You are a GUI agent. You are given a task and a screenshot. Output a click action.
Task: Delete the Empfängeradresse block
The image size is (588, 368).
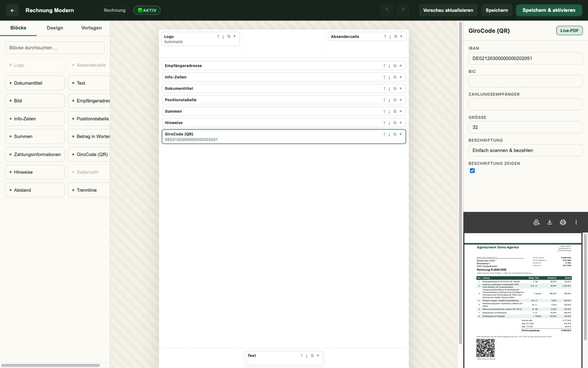[400, 66]
